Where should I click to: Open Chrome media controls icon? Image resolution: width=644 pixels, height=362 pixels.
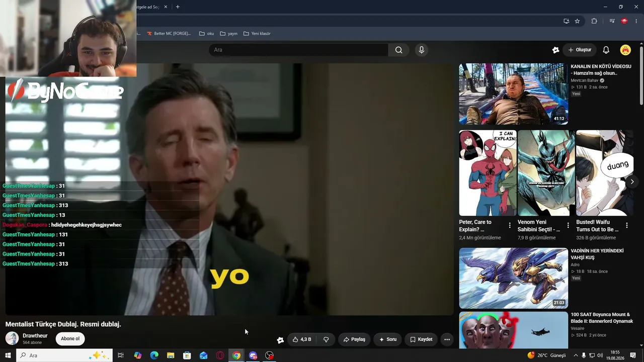click(612, 21)
